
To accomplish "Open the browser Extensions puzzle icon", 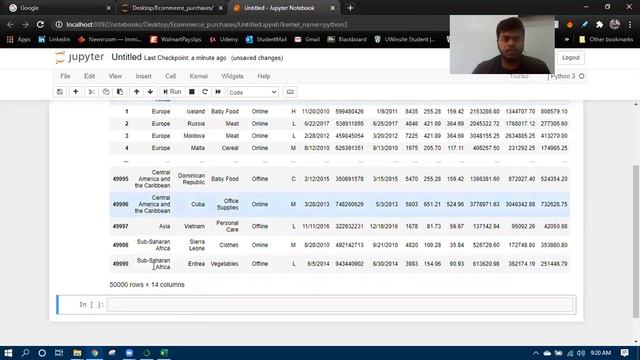I will pos(599,24).
